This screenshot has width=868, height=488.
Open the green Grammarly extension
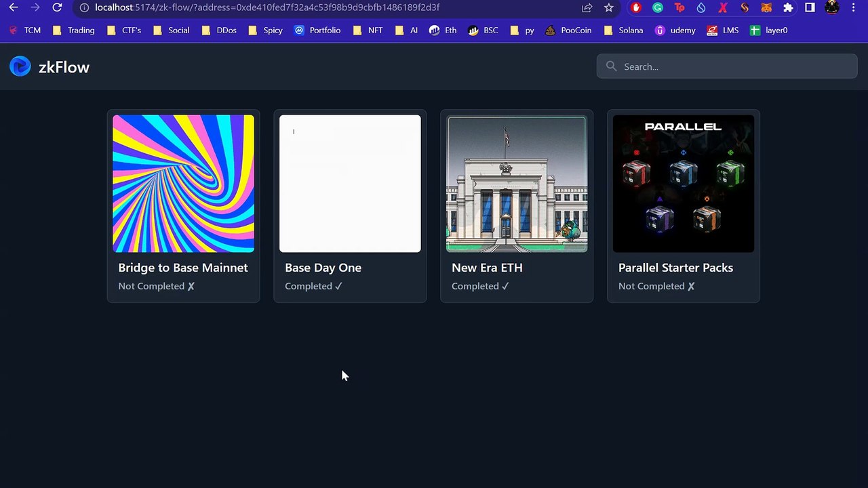[658, 7]
